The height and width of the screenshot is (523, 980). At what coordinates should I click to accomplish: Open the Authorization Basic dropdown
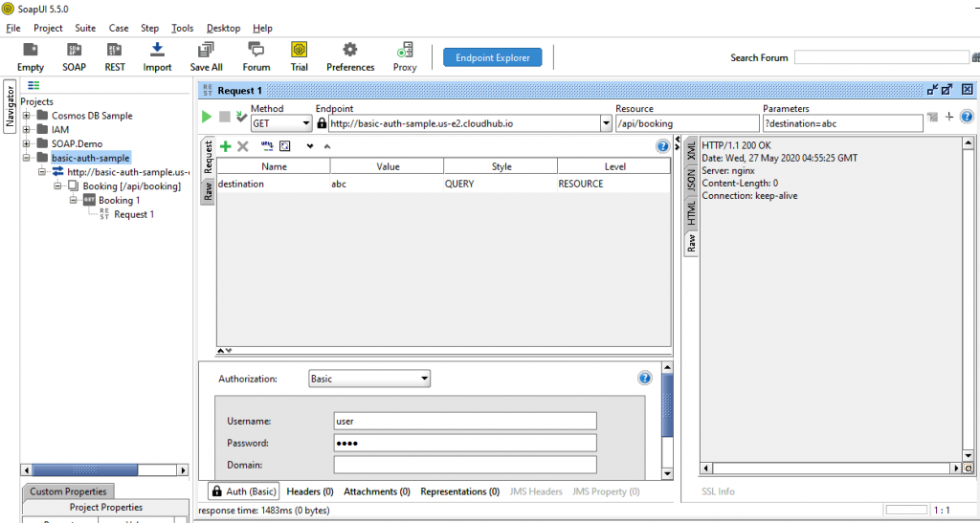(369, 379)
